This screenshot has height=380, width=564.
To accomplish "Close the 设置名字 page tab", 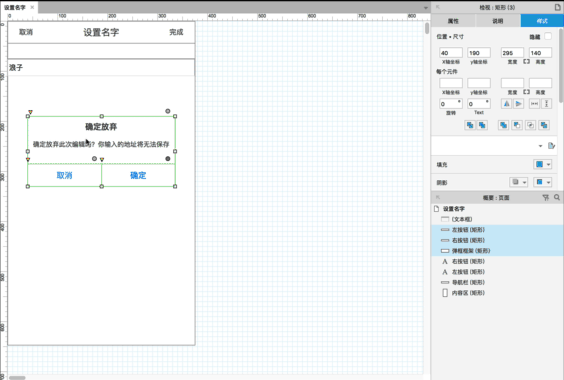I will (32, 7).
